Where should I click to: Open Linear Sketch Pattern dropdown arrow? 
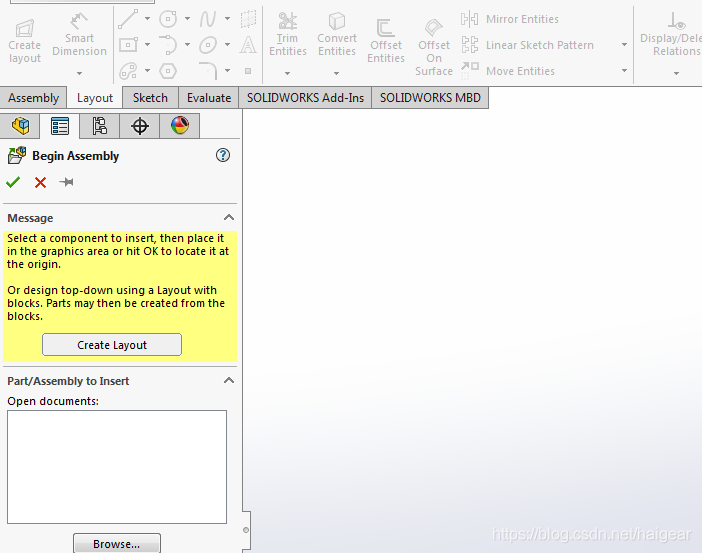pyautogui.click(x=624, y=45)
